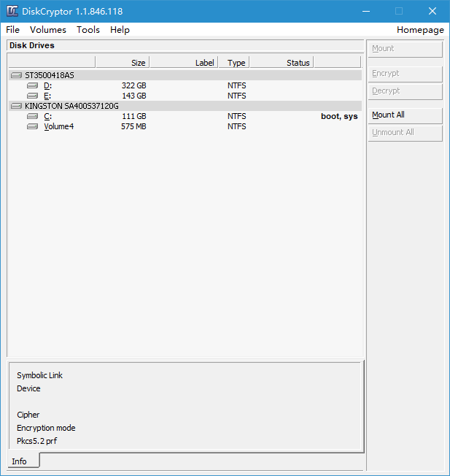Screen dimensions: 450x476
Task: Visit the Homepage link
Action: pyautogui.click(x=420, y=30)
